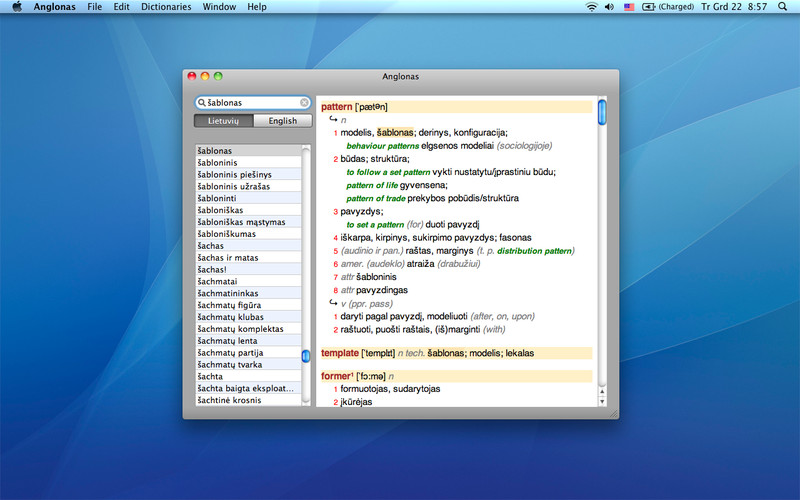The height and width of the screenshot is (500, 800).
Task: Select šabloninis piešinys entry
Action: coord(248,174)
